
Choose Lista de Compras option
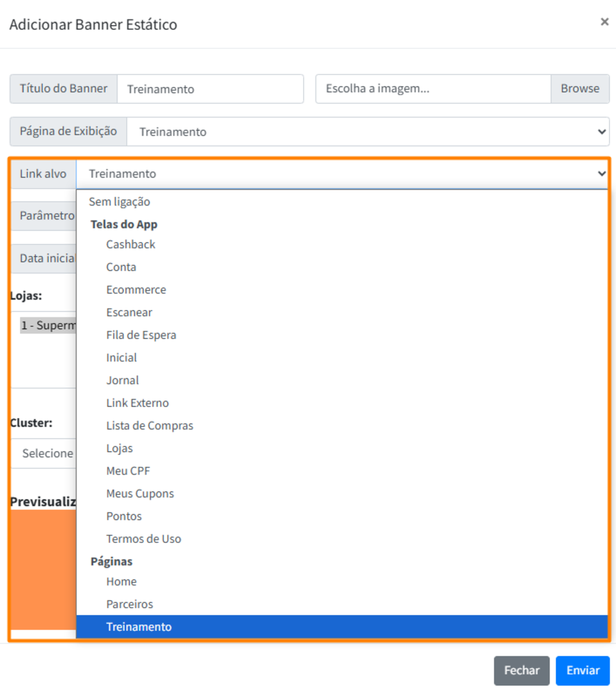click(149, 426)
